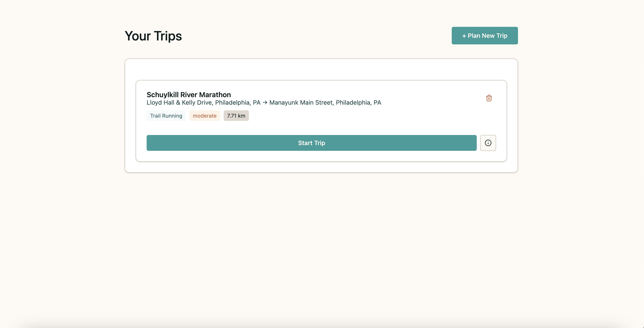Screen dimensions: 644x328
Task: Select the Trail Running activity tag
Action: (x=166, y=116)
